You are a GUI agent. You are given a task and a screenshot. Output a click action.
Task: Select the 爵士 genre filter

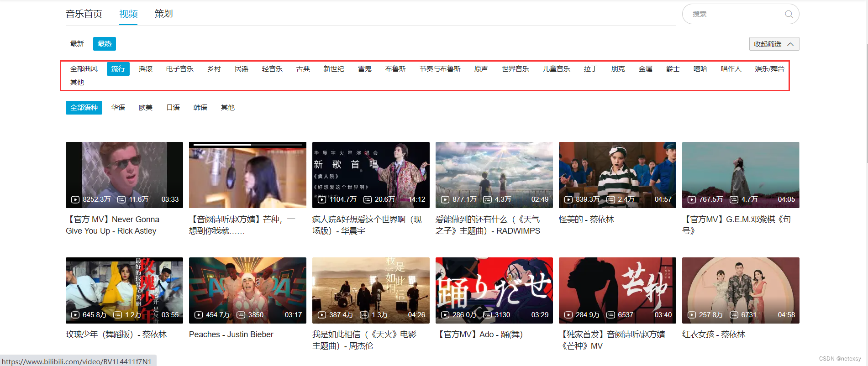click(x=673, y=69)
